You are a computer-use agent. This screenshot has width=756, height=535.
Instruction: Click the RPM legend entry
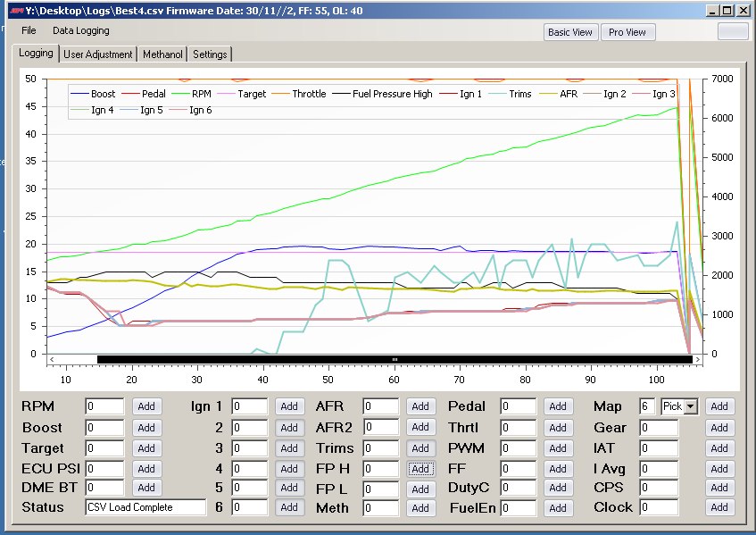click(191, 94)
